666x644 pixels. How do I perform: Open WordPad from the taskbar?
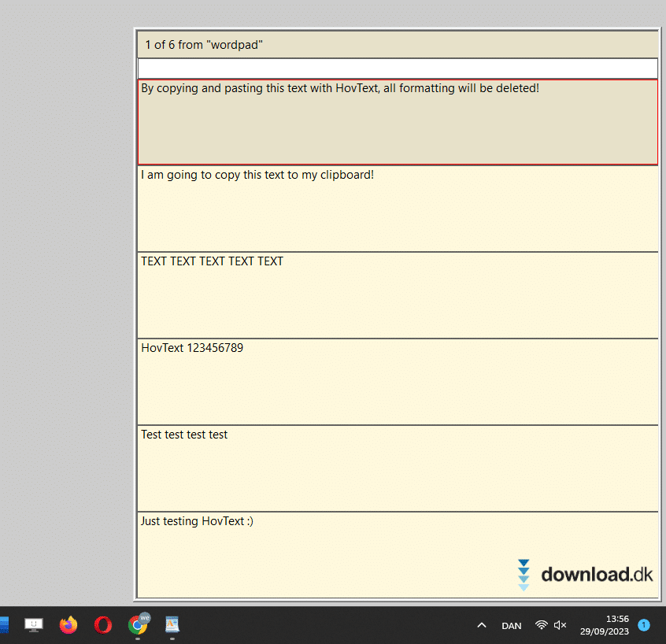pos(172,625)
